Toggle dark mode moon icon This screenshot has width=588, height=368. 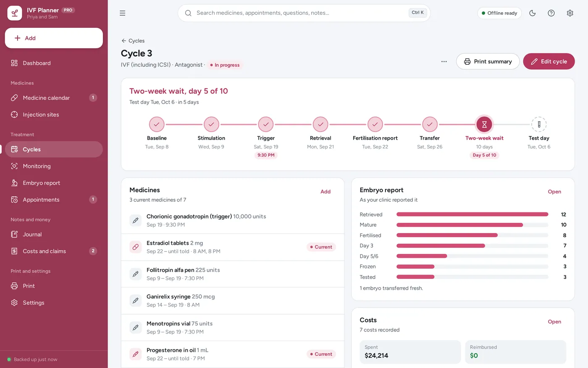coord(533,13)
